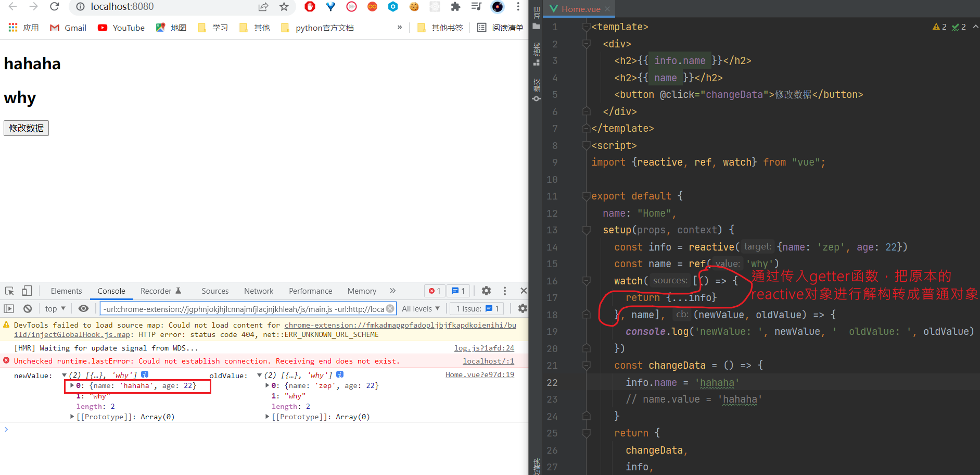
Task: Show more DevTools tabs chevron
Action: click(x=392, y=291)
